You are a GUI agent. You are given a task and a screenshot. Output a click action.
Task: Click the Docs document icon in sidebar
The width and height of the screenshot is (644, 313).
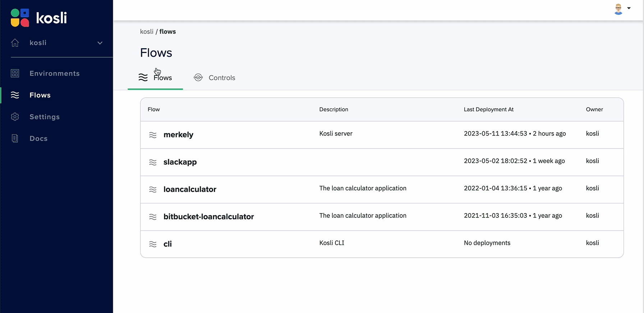tap(15, 138)
